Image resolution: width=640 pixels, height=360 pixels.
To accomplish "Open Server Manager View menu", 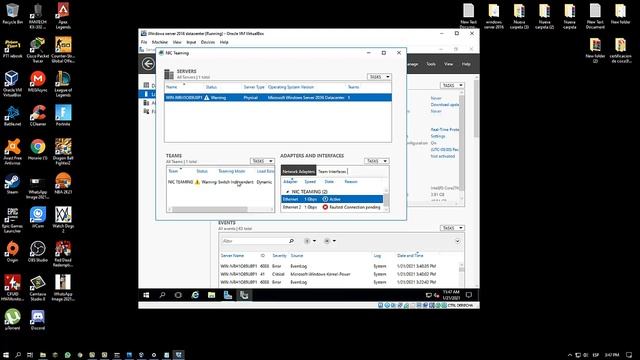I will pyautogui.click(x=449, y=64).
